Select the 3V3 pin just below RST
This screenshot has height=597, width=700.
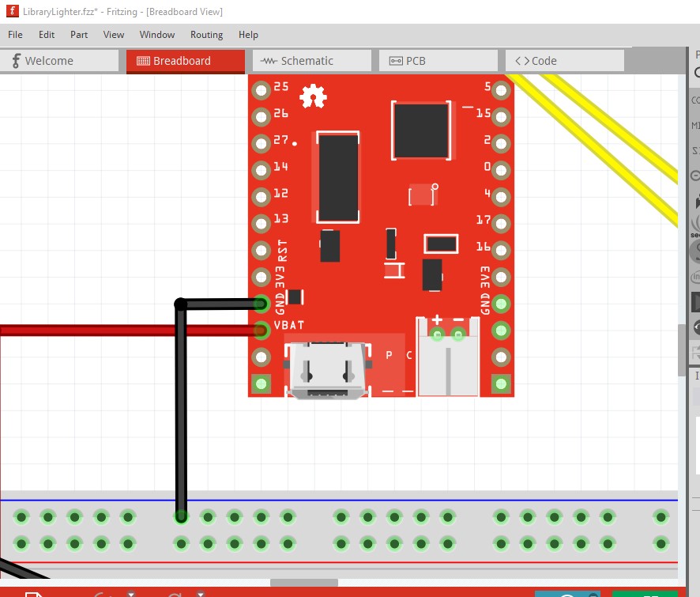coord(262,277)
